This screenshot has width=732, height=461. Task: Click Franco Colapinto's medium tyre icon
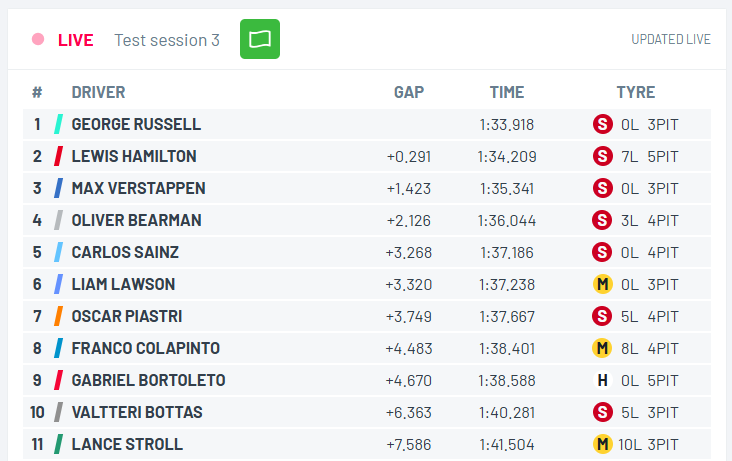602,348
